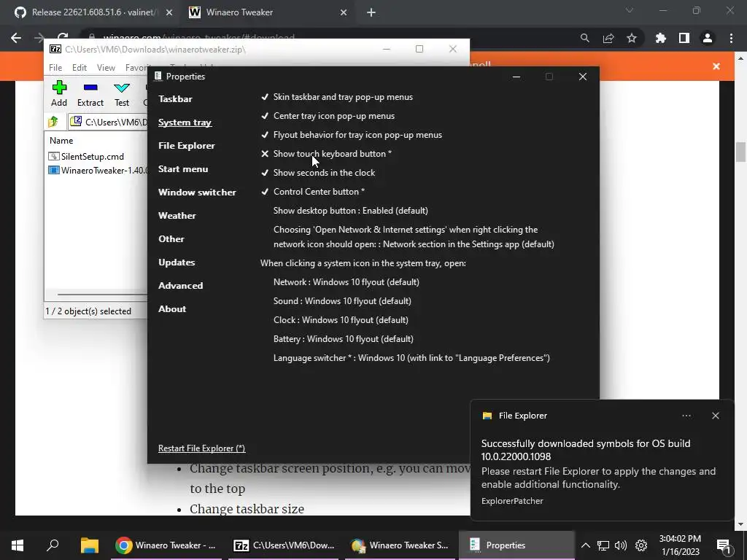Open Updates section in Properties

(177, 262)
